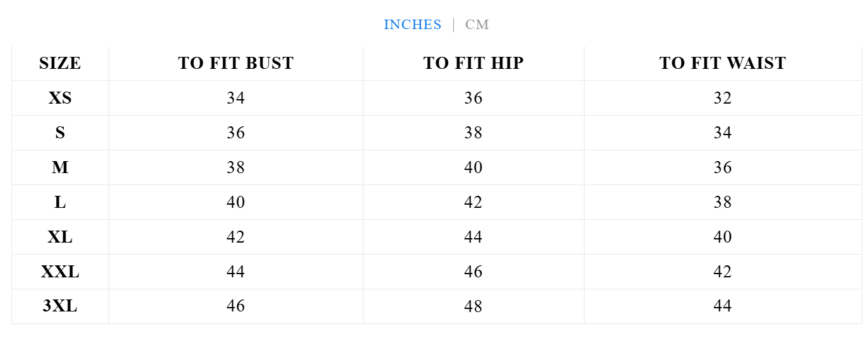Select the L size row label
868x338 pixels.
coord(60,202)
